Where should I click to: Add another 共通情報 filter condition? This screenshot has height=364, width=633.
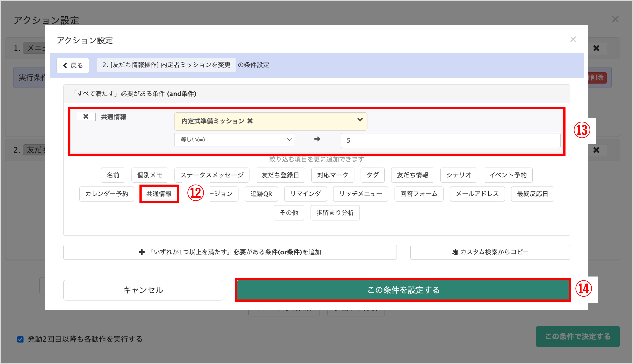159,194
